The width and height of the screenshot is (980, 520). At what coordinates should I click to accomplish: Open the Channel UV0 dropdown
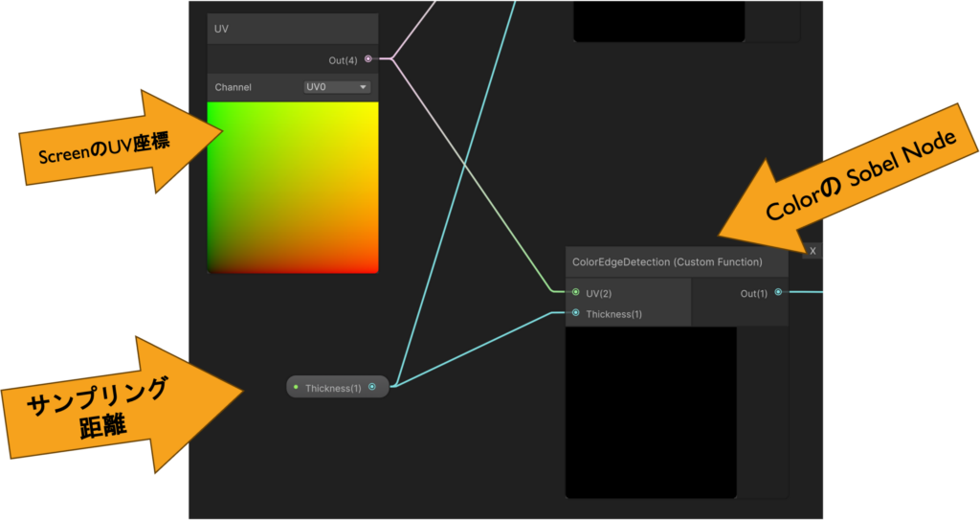337,87
